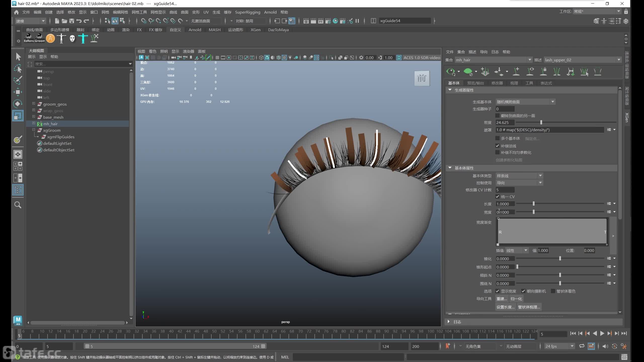Viewport: 644px width, 362px height.
Task: Open the mh_hair collection dropdown
Action: (494, 60)
